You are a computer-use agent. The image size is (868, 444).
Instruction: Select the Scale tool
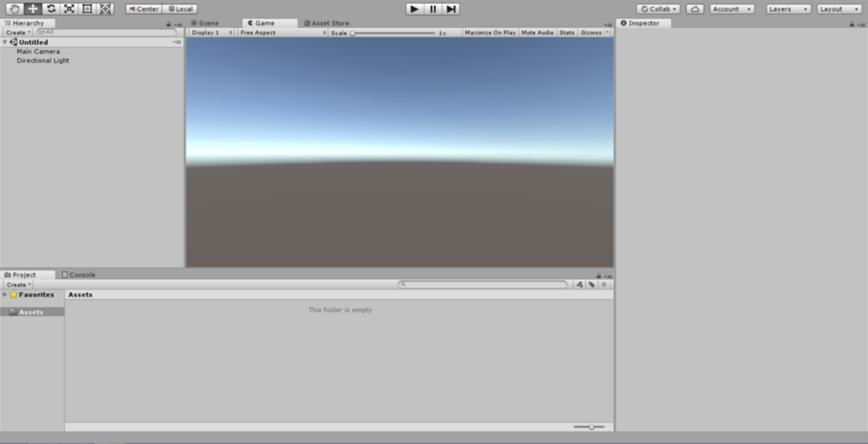tap(69, 9)
